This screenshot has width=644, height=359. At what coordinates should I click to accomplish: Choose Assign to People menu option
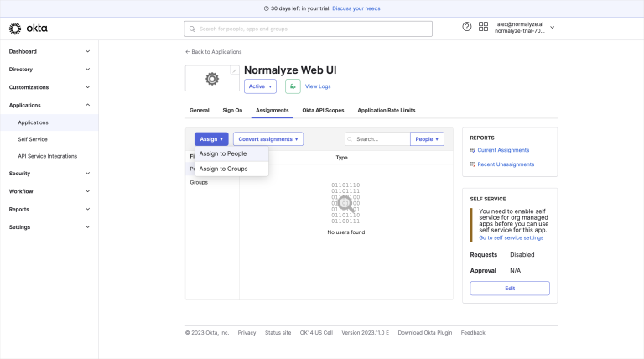(222, 153)
